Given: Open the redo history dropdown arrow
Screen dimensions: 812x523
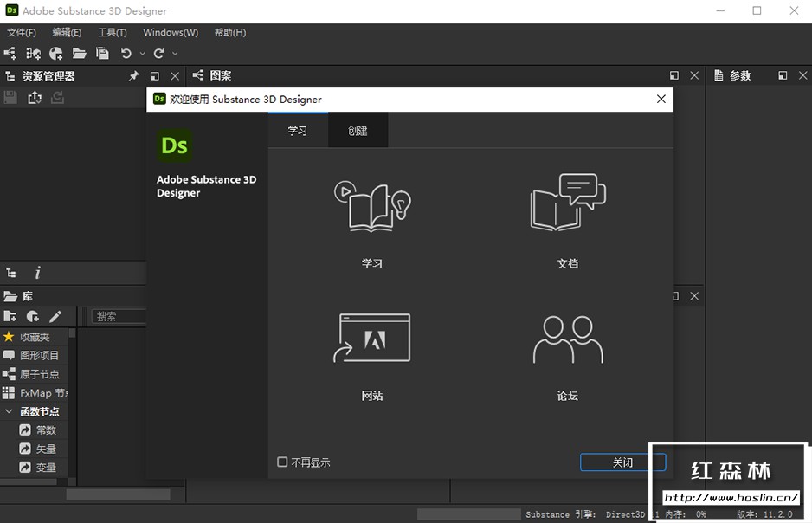Looking at the screenshot, I should [175, 54].
